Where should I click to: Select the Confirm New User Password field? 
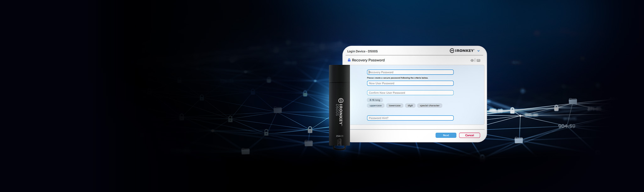click(x=410, y=93)
